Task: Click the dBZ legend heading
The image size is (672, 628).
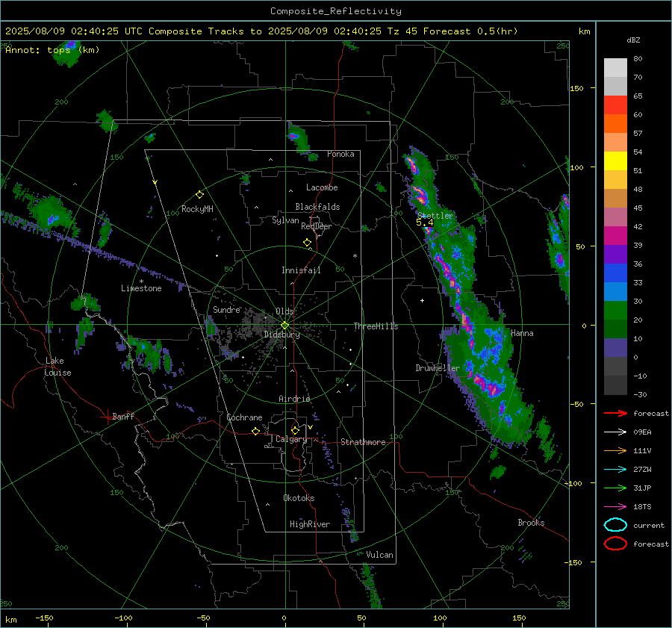Action: click(x=633, y=40)
